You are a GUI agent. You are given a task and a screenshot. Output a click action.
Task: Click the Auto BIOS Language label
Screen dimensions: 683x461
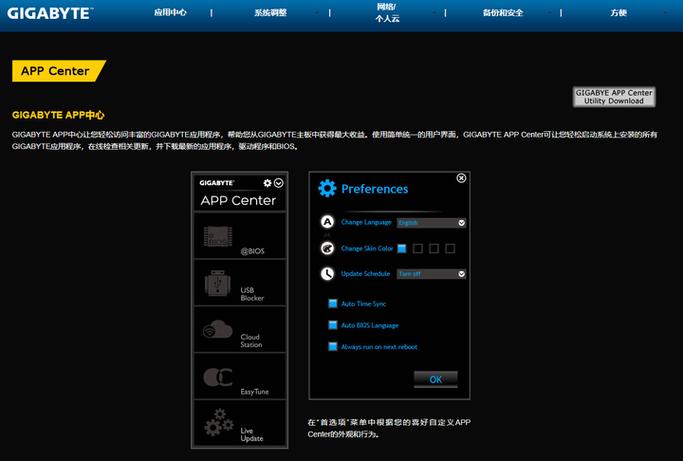click(369, 325)
